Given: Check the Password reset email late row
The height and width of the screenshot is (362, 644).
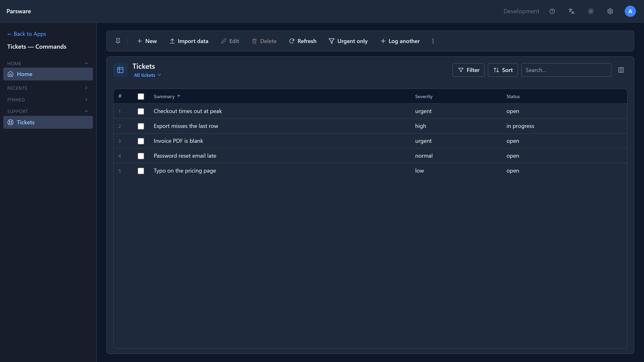Looking at the screenshot, I should [x=141, y=156].
